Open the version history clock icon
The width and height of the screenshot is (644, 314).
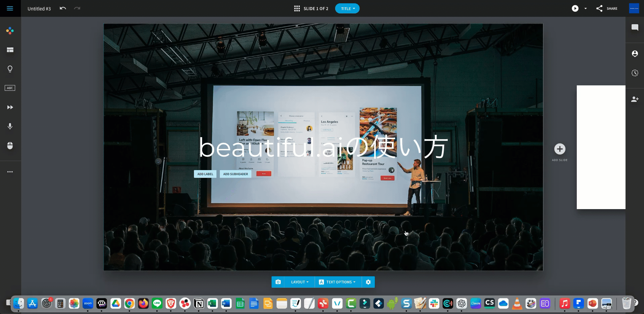pyautogui.click(x=635, y=73)
